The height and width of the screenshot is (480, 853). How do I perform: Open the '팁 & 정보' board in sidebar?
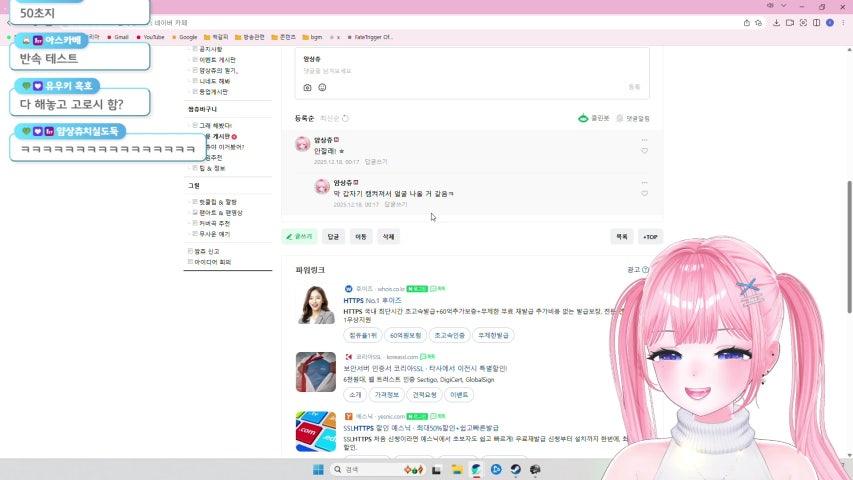[x=212, y=168]
